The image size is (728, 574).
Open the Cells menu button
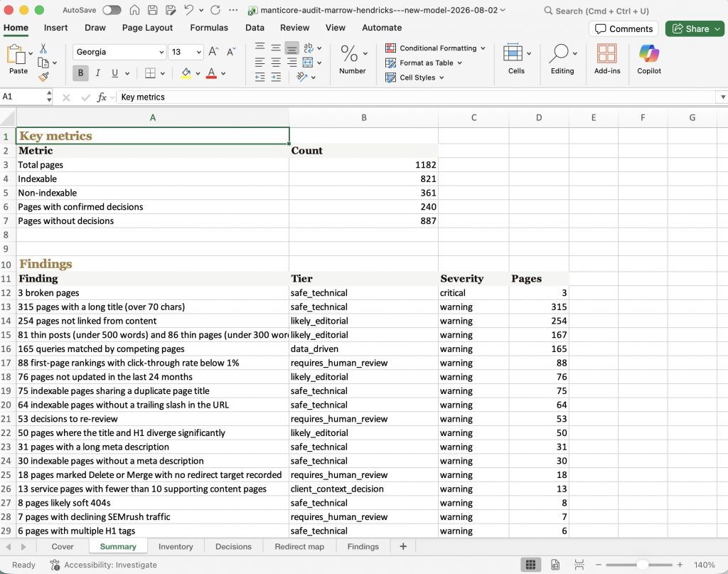516,59
